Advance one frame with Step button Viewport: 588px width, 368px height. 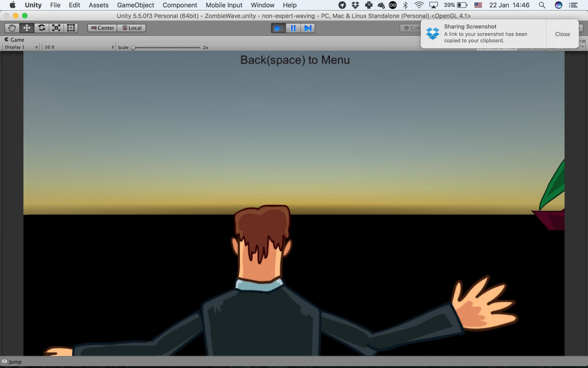tap(308, 28)
